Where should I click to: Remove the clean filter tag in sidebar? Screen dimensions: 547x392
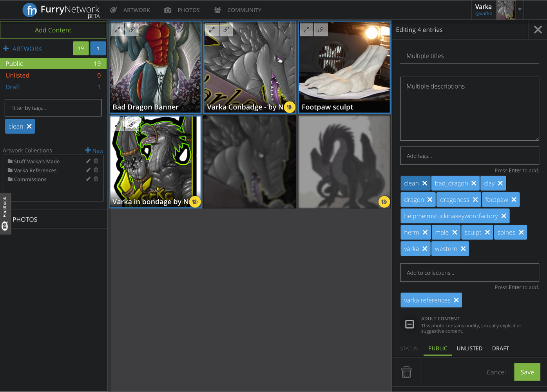(x=29, y=126)
